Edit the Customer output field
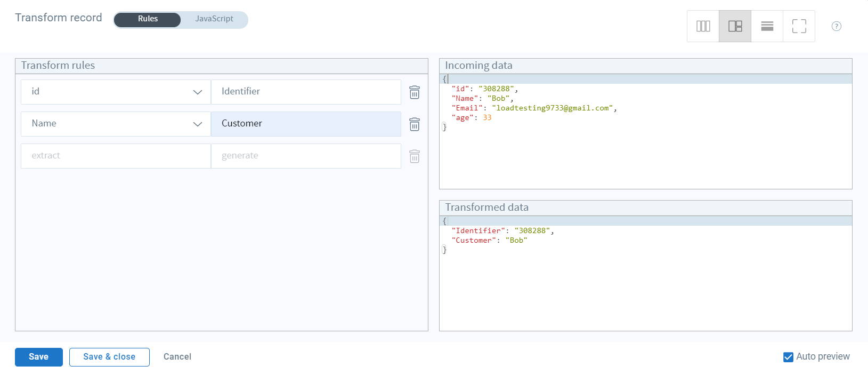The width and height of the screenshot is (868, 382). (306, 124)
